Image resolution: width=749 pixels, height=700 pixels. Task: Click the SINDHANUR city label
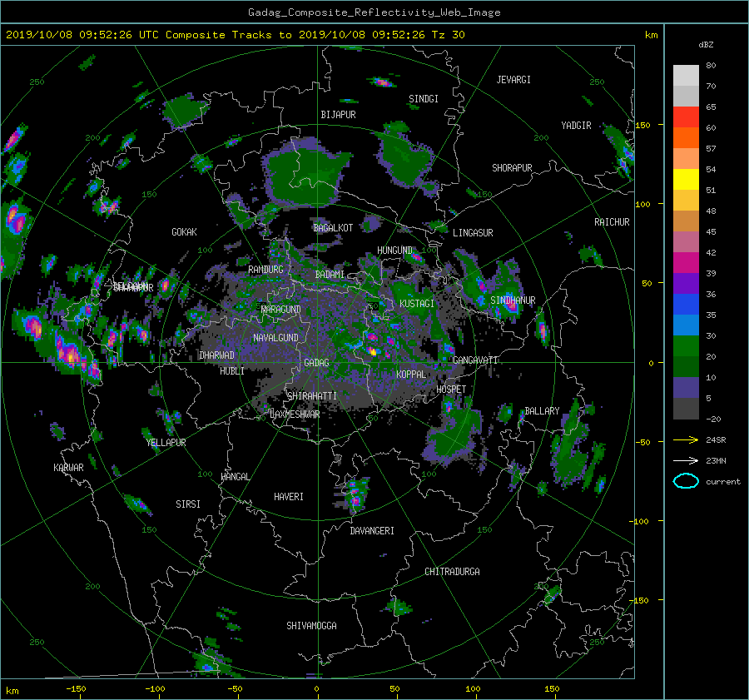pos(513,300)
